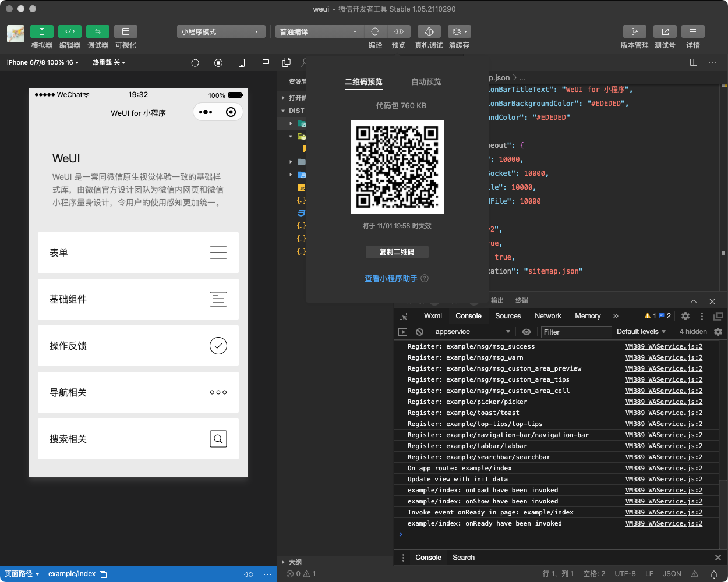Open the Visualization (可视化) panel
This screenshot has width=728, height=582.
pyautogui.click(x=126, y=31)
